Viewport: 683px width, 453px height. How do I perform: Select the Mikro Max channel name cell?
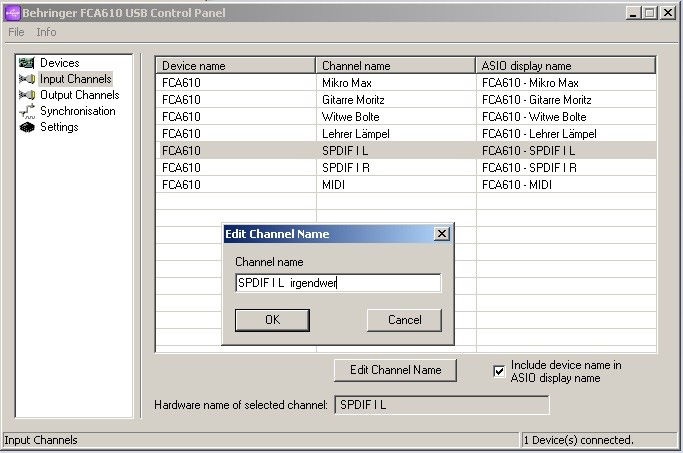[x=396, y=83]
